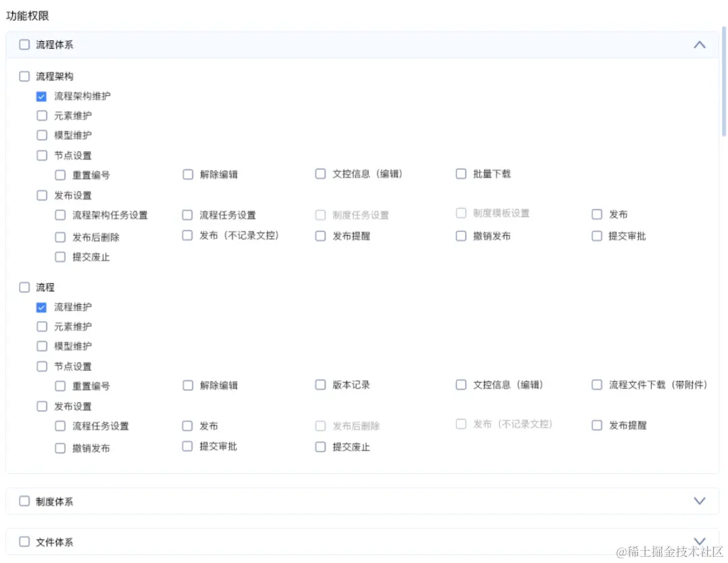Image resolution: width=728 pixels, height=563 pixels.
Task: Check 提交废止 in the 流程 group
Action: (320, 447)
